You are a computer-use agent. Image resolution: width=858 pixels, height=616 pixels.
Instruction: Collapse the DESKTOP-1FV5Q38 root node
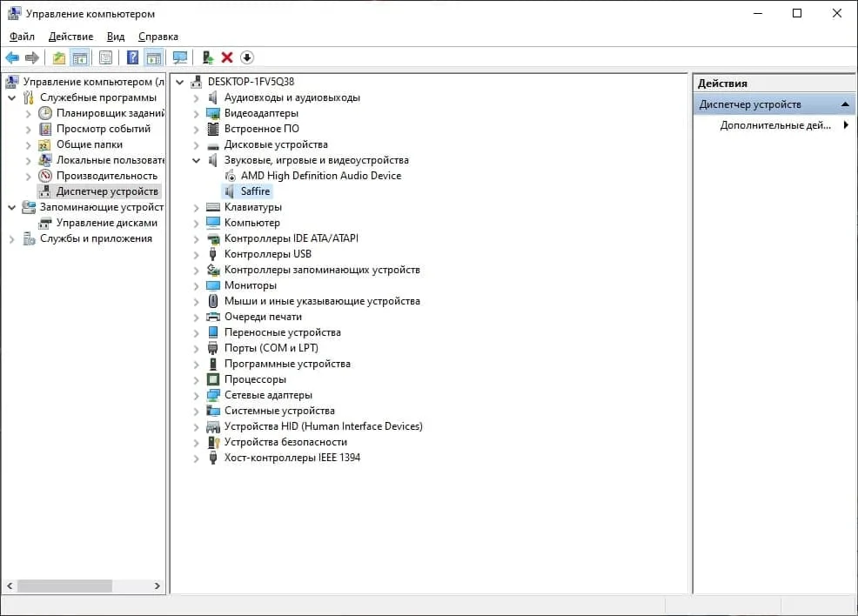click(179, 82)
